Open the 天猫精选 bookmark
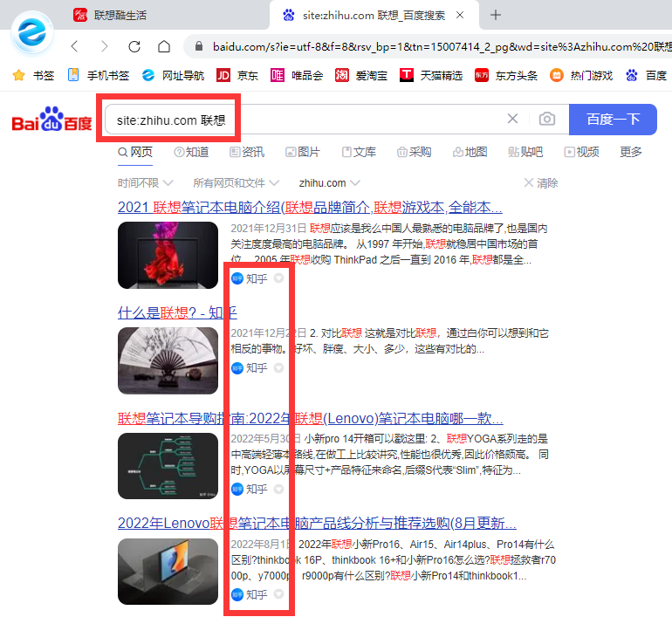 point(431,76)
